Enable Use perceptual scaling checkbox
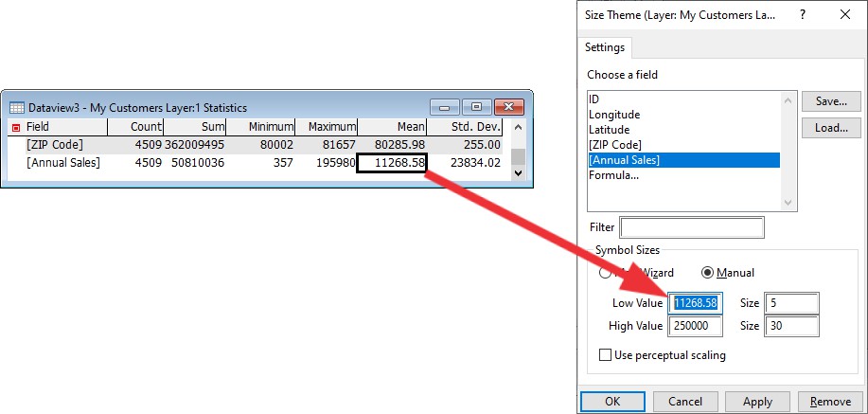868x414 pixels. [x=606, y=355]
